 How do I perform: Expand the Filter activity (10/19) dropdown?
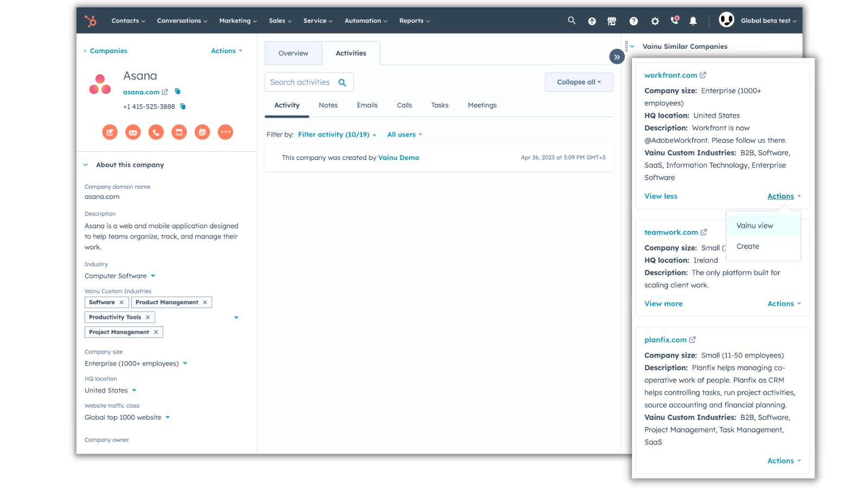pyautogui.click(x=337, y=134)
